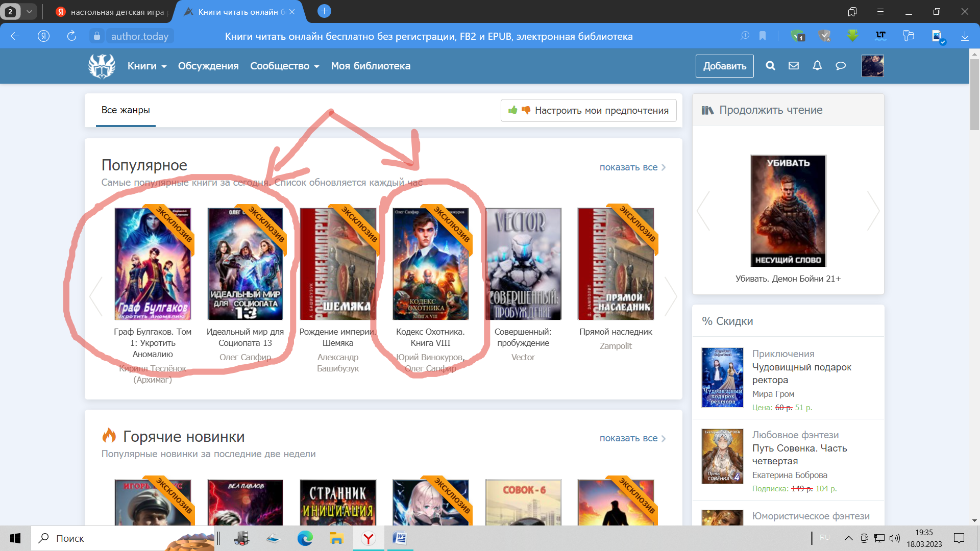Reload the page with refresh icon
The width and height of the screenshot is (980, 551).
pyautogui.click(x=71, y=36)
